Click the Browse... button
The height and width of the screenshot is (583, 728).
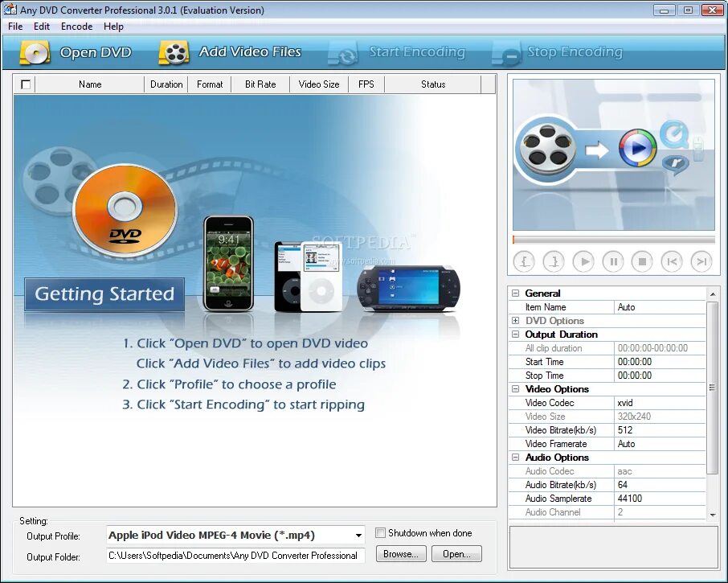click(401, 554)
